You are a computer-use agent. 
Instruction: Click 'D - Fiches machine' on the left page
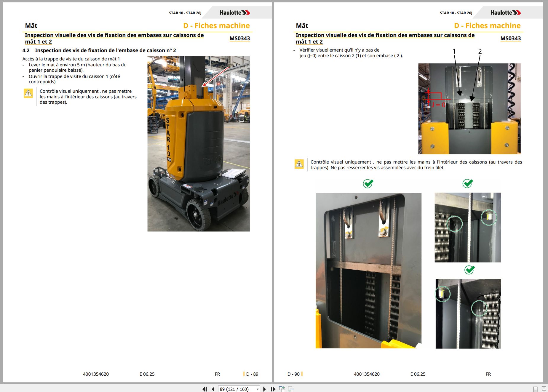(x=216, y=25)
